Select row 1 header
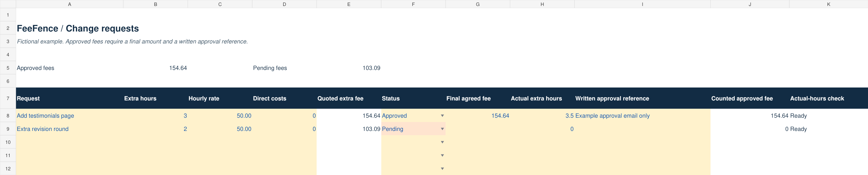 click(x=8, y=15)
